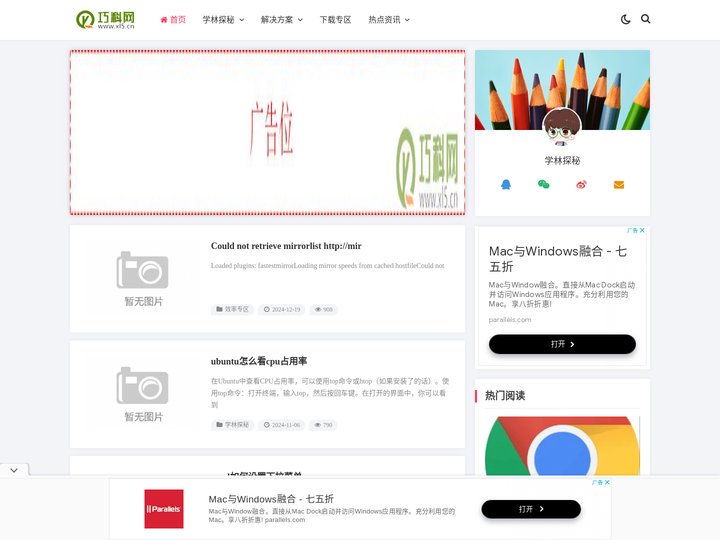Click the 790 views count tag

(x=323, y=425)
